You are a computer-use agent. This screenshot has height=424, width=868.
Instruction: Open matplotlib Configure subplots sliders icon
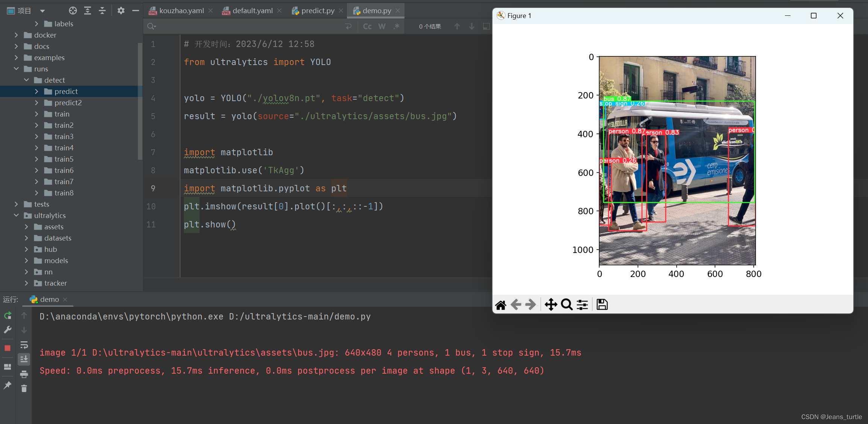[x=582, y=305]
